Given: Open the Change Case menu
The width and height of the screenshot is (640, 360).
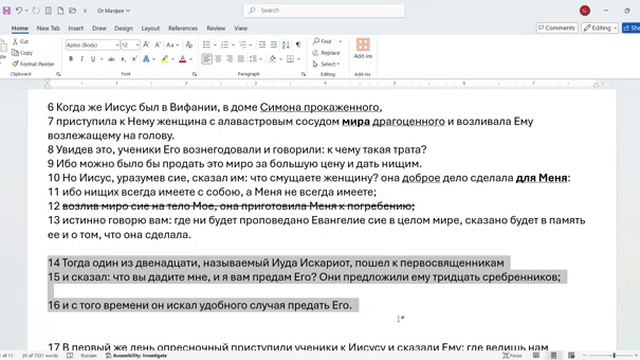Looking at the screenshot, I should tap(172, 45).
